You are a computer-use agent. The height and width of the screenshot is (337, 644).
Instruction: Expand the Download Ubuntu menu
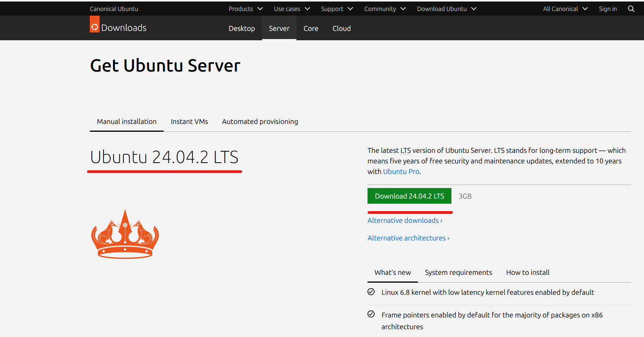[446, 9]
